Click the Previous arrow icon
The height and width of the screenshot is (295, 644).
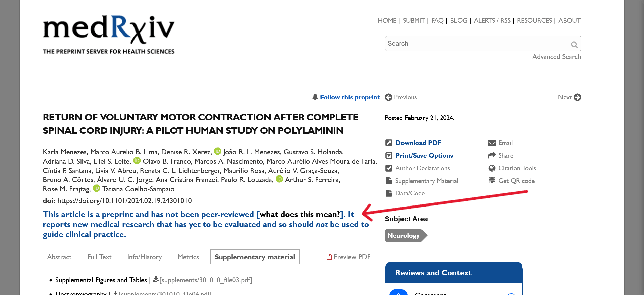(388, 97)
